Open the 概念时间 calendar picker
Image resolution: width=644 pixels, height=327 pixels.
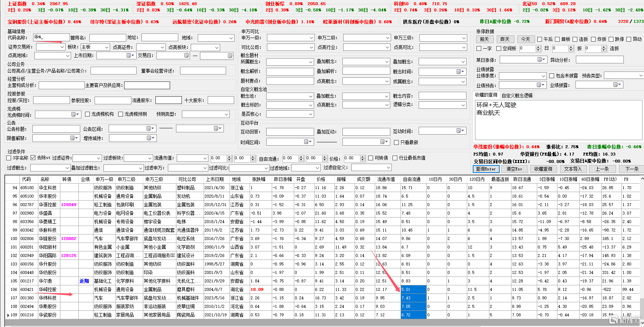[x=461, y=72]
